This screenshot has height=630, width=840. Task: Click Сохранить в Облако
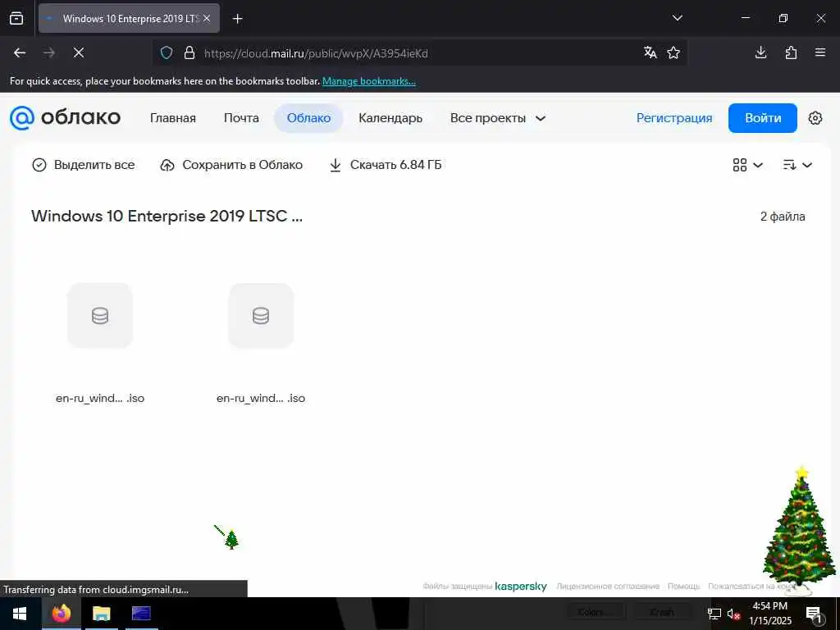click(231, 164)
